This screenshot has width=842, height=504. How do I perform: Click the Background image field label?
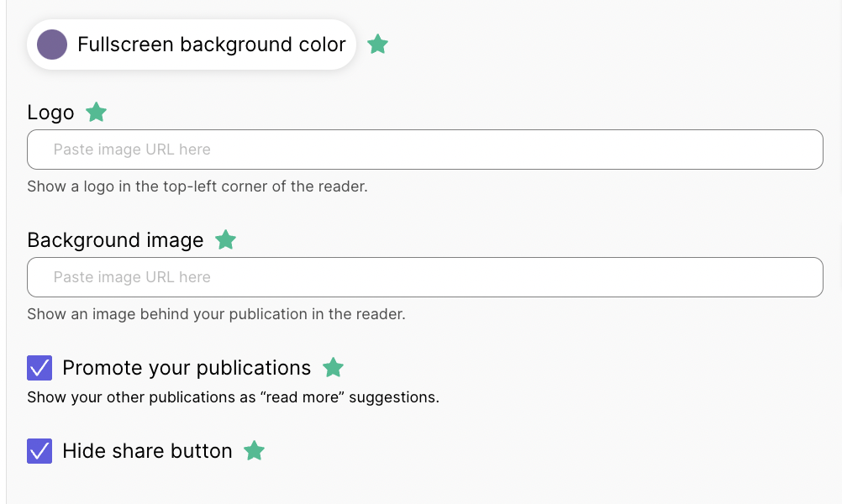tap(115, 240)
